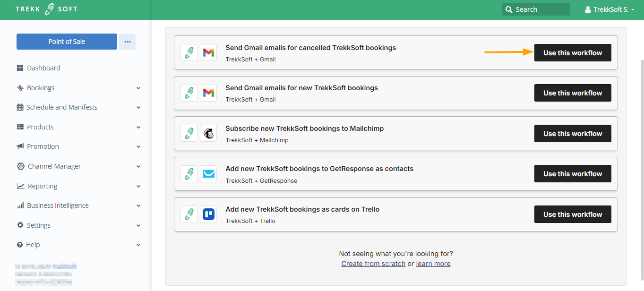Open Business Intelligence menu item

pyautogui.click(x=58, y=205)
